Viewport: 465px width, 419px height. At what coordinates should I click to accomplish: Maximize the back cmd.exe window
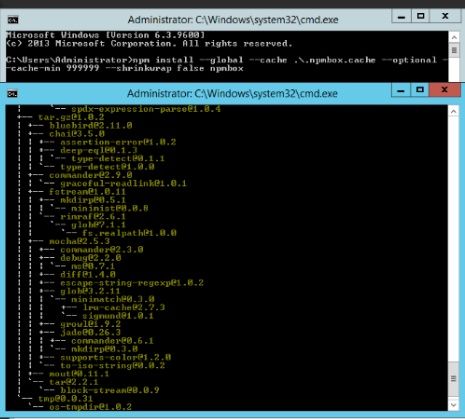point(421,16)
